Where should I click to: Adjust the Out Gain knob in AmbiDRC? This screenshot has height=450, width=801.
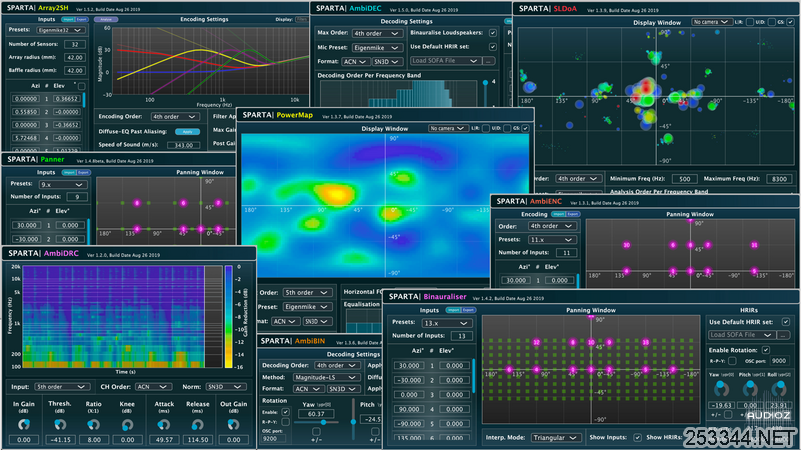[x=233, y=424]
